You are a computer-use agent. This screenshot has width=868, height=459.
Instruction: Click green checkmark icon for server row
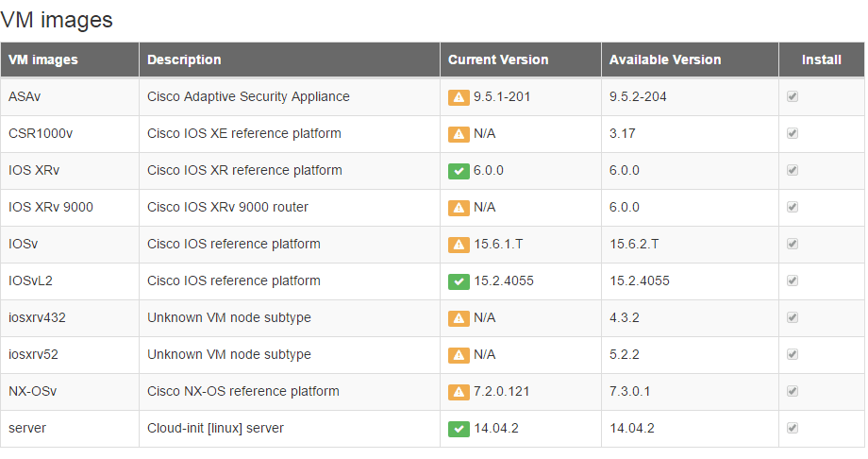click(x=459, y=429)
